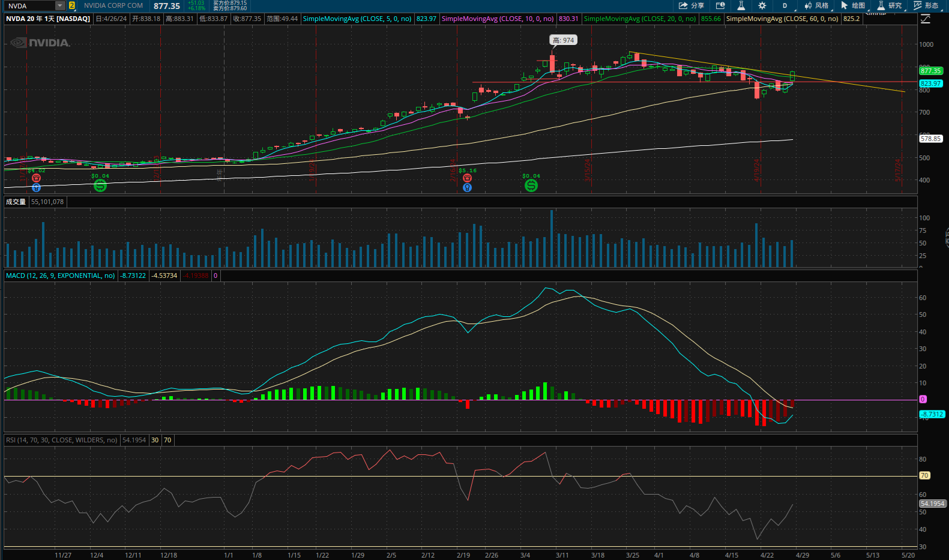949x560 pixels.
Task: Click the +51.03 price change value
Action: pyautogui.click(x=196, y=3)
